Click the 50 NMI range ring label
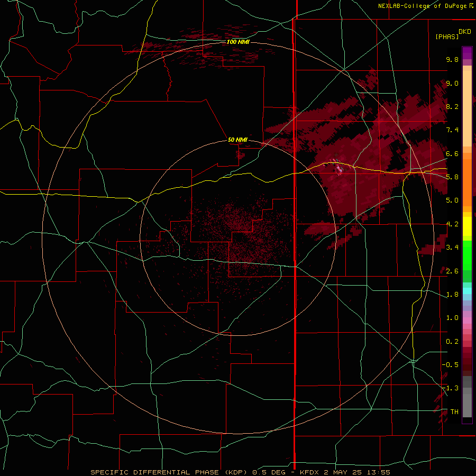The height and width of the screenshot is (476, 476). click(237, 140)
